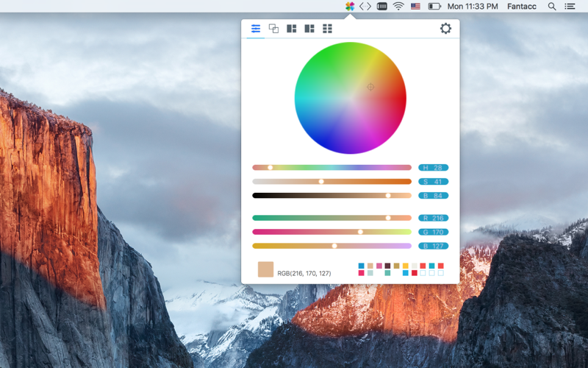The width and height of the screenshot is (588, 368).
Task: Switch to the overlapping squares tab
Action: click(x=273, y=29)
